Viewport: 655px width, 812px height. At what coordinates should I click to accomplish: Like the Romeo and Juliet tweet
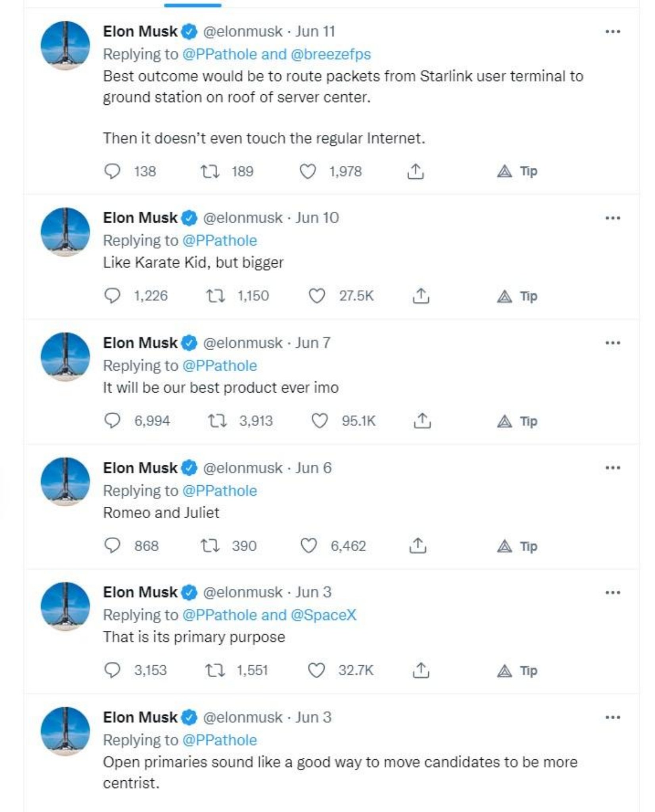(x=308, y=546)
